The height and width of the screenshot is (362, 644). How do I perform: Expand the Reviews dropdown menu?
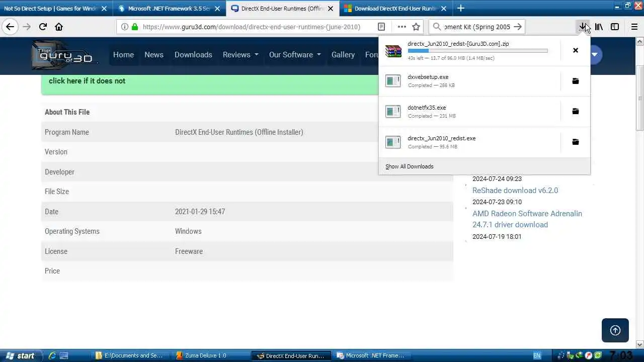tap(240, 55)
